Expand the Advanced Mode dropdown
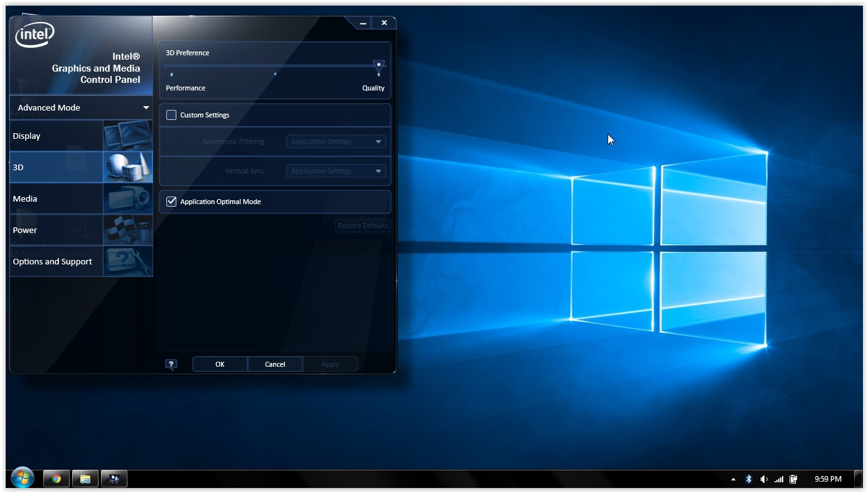Screen dimensions: 868x493 click(81, 107)
